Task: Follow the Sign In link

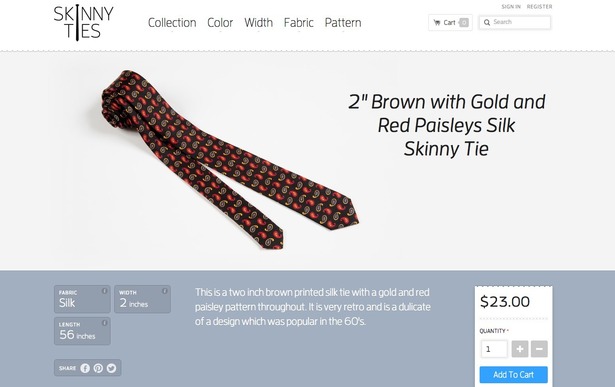Action: (511, 7)
